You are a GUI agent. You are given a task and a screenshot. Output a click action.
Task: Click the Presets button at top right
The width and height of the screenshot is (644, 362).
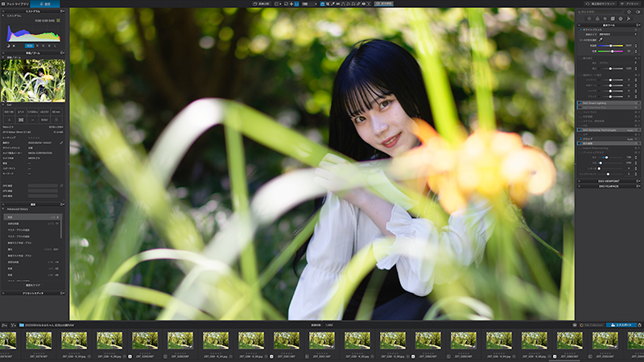pyautogui.click(x=630, y=4)
